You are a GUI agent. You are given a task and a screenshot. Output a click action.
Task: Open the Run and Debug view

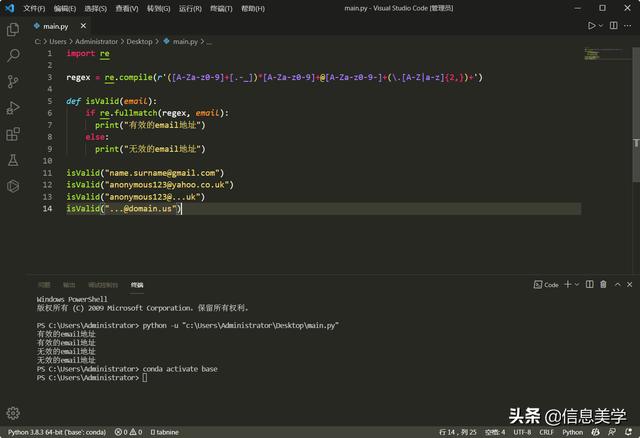(x=13, y=108)
